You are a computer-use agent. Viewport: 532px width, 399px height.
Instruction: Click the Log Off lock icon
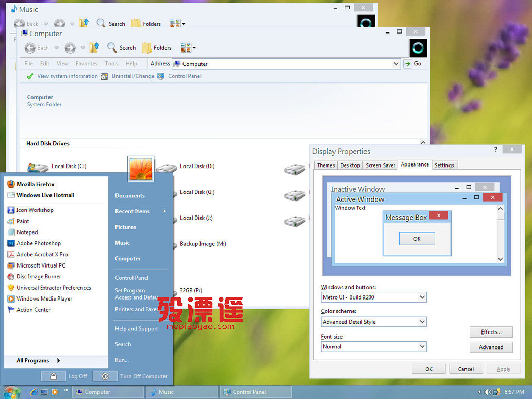[x=54, y=376]
